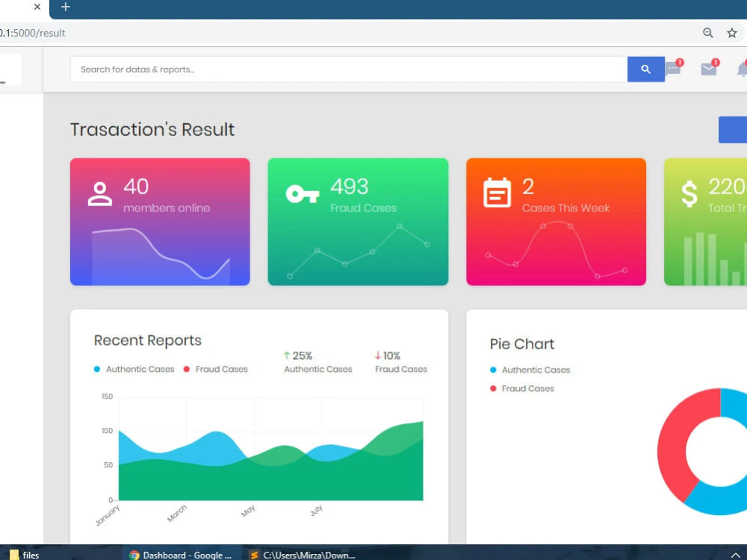Click the Trasaction's Result page title
This screenshot has width=747, height=560.
(152, 129)
